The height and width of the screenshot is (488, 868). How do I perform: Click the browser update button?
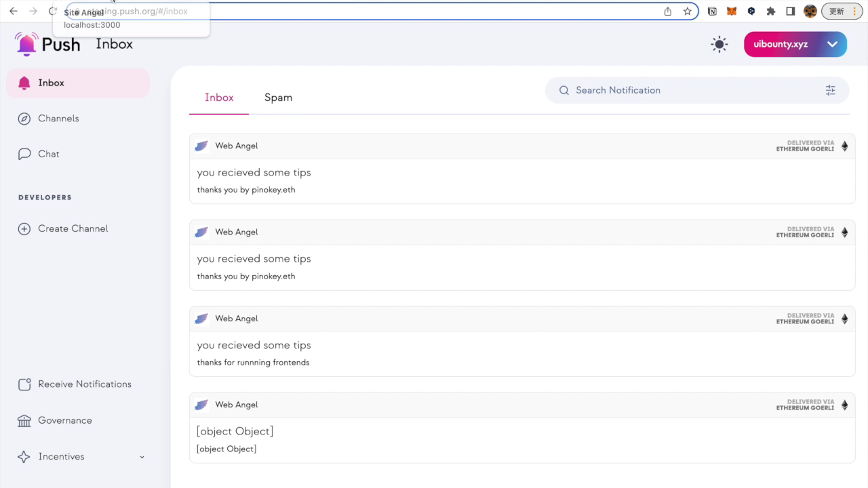coord(841,12)
